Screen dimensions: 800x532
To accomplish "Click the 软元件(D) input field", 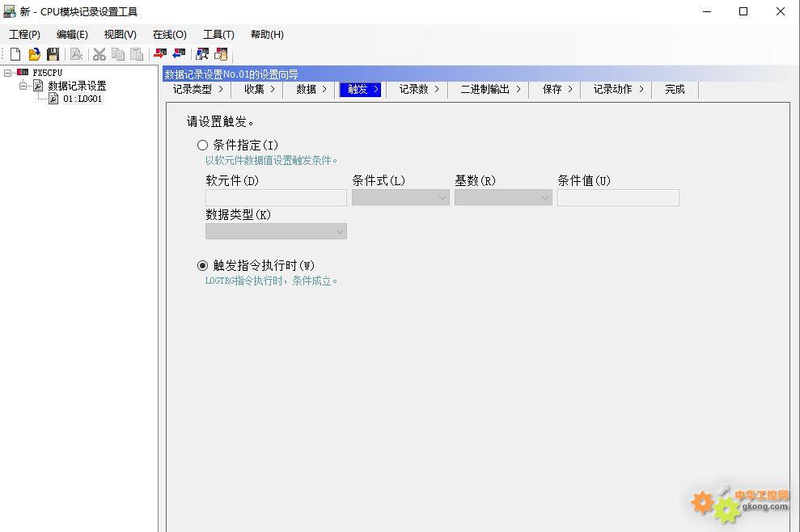I will pos(276,197).
